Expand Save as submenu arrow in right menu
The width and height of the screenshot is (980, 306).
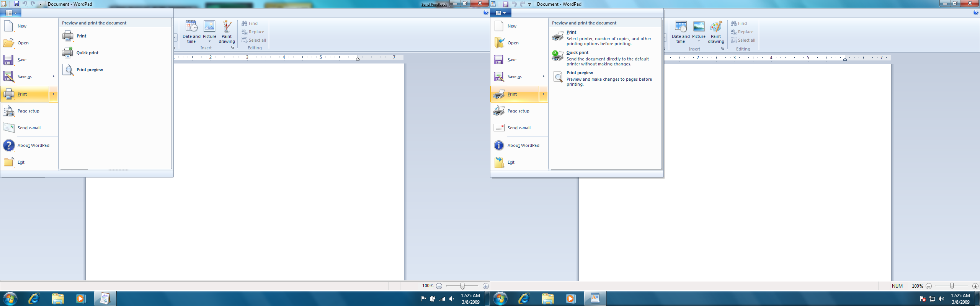point(544,76)
